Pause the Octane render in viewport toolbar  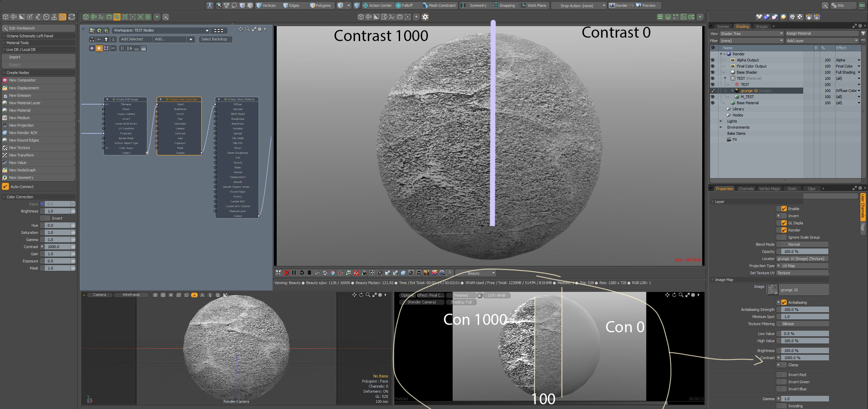tap(294, 273)
